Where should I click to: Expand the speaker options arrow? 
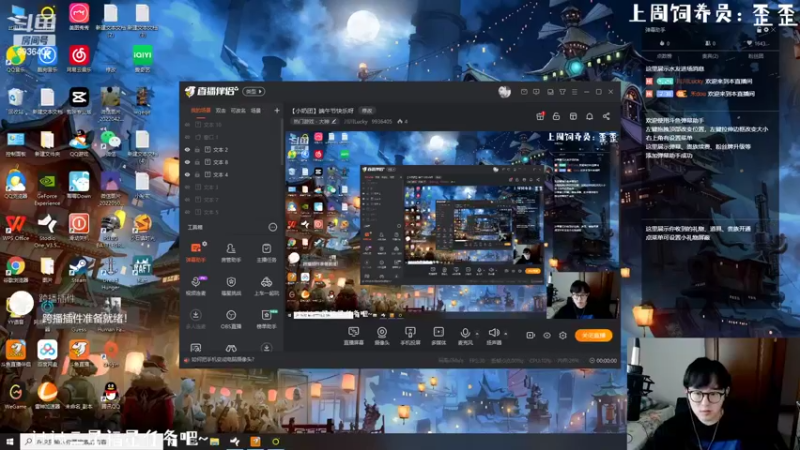[506, 334]
